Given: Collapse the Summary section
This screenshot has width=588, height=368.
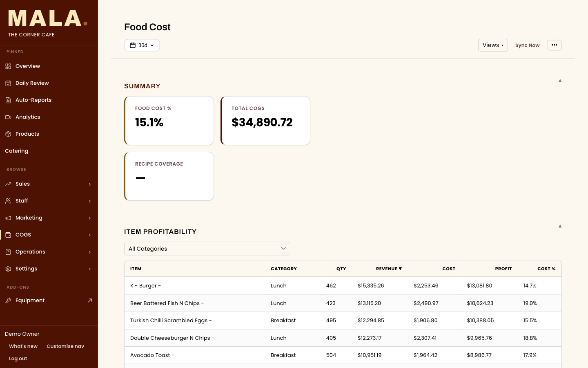Looking at the screenshot, I should (560, 81).
